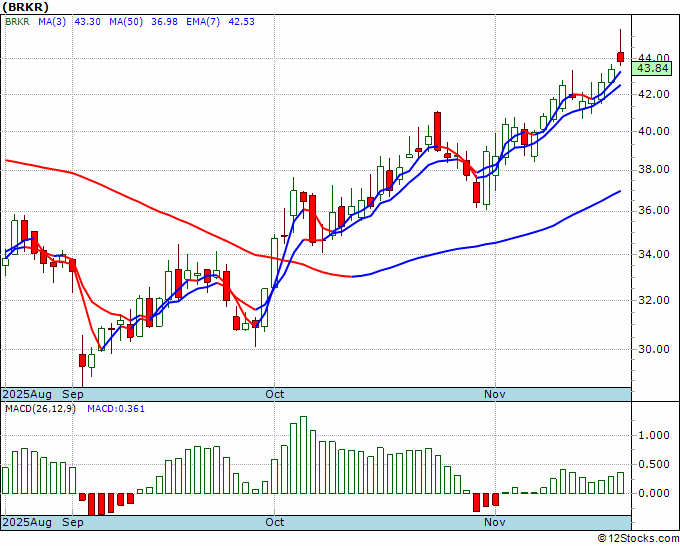Click Sep on MACD time axis
This screenshot has width=680, height=546.
point(73,522)
